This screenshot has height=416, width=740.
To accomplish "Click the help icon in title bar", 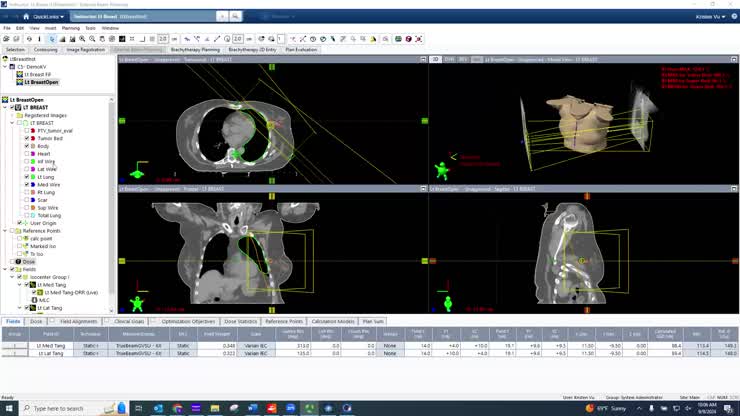I will click(734, 17).
